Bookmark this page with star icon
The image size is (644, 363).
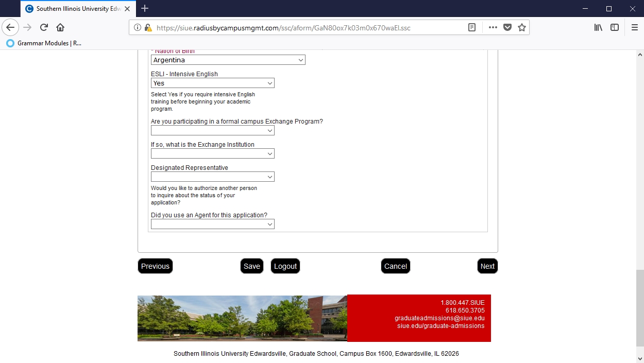coord(522,27)
